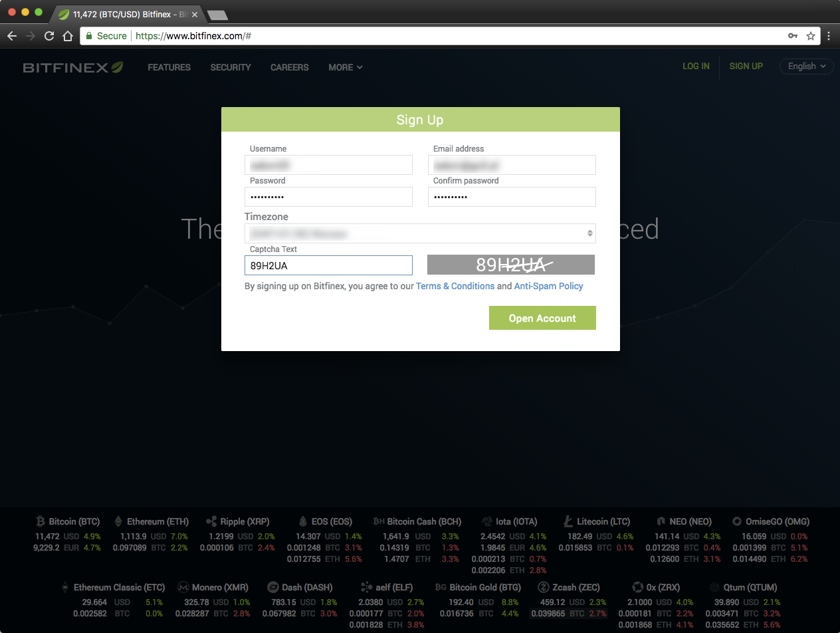Screen dimensions: 840x633
Task: Open the English language selector
Action: click(x=806, y=66)
